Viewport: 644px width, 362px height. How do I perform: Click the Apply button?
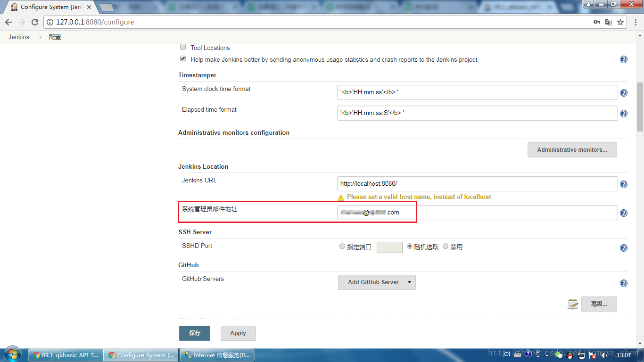[238, 333]
